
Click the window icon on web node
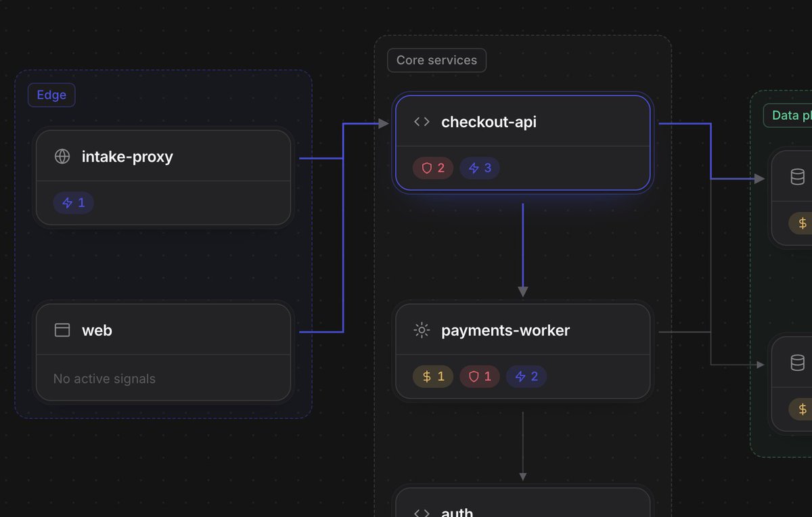(62, 330)
